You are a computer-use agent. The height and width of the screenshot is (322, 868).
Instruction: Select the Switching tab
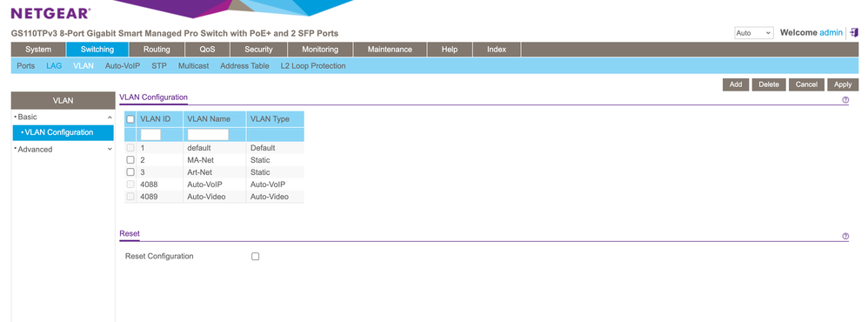97,50
